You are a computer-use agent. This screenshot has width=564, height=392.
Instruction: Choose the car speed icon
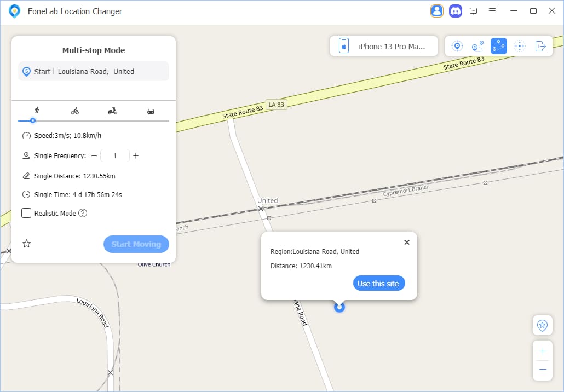151,112
